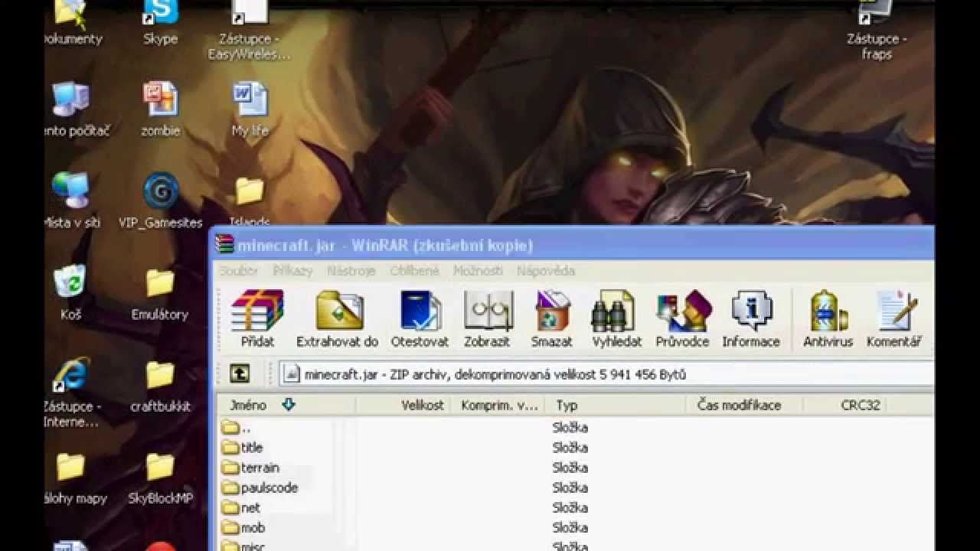Click the Smazat delete icon
This screenshot has width=980, height=551.
tap(552, 319)
